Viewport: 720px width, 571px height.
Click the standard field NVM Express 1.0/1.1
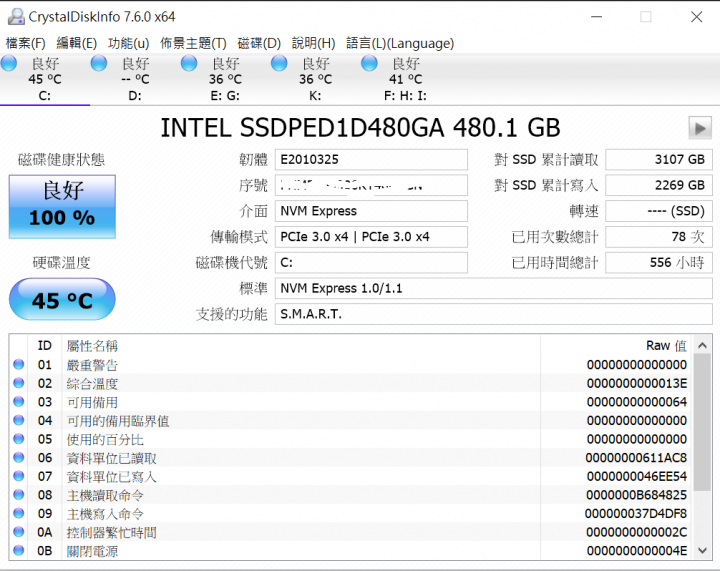click(494, 288)
